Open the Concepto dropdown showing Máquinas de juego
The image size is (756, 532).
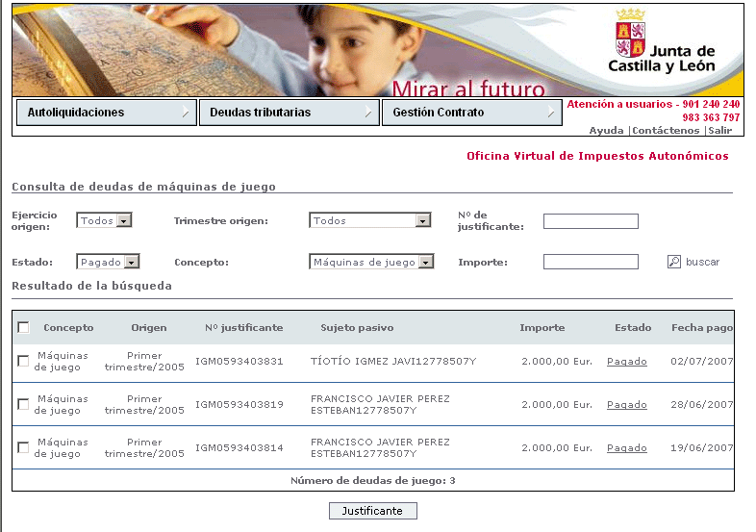click(x=426, y=262)
